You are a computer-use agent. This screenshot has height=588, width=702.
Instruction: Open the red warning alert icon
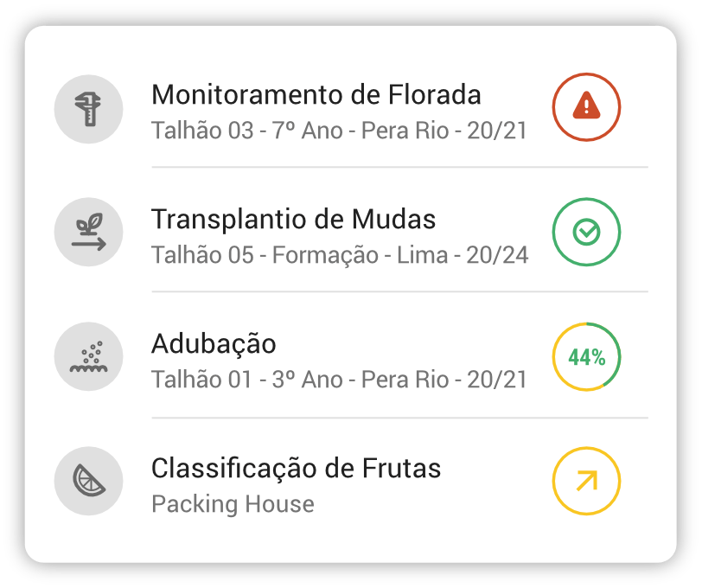(x=587, y=107)
